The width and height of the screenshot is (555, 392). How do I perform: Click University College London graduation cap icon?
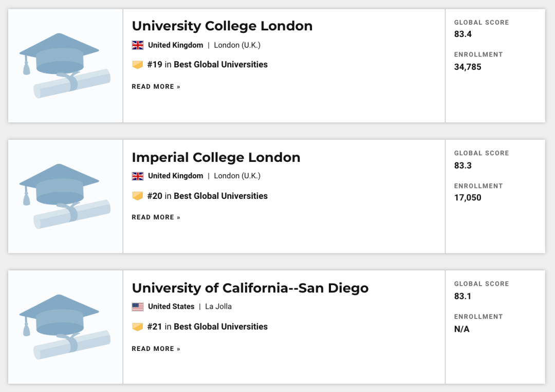65,66
